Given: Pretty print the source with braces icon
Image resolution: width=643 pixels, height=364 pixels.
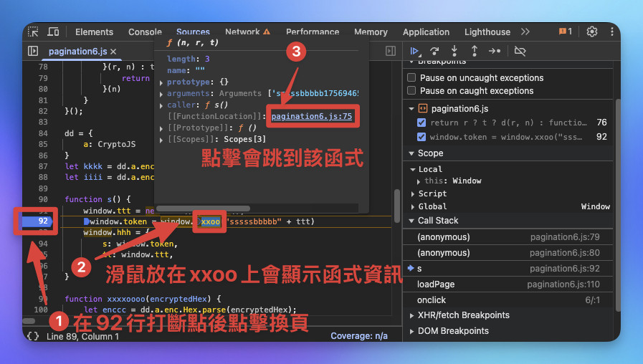Looking at the screenshot, I should click(33, 336).
